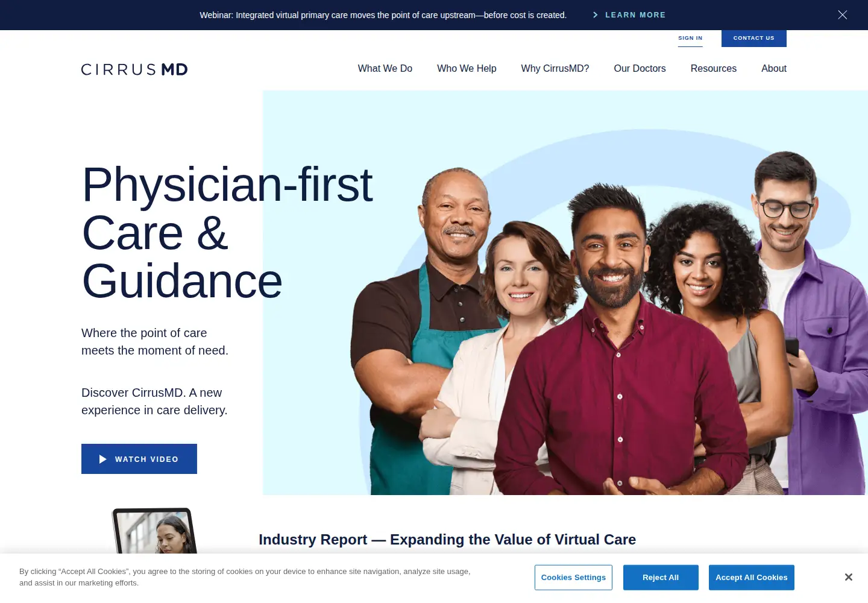This screenshot has width=868, height=603.
Task: Click the 'Discover CirrusMD' paragraph
Action: tap(154, 402)
